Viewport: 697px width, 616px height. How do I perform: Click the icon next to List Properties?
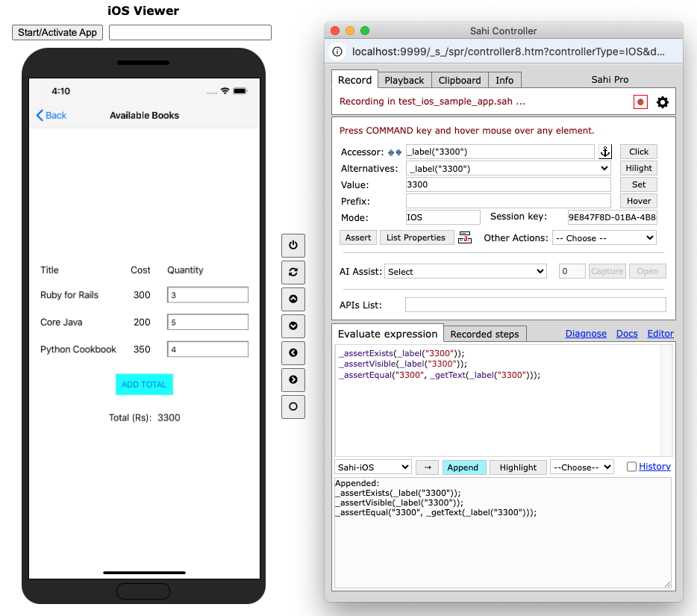click(x=466, y=237)
